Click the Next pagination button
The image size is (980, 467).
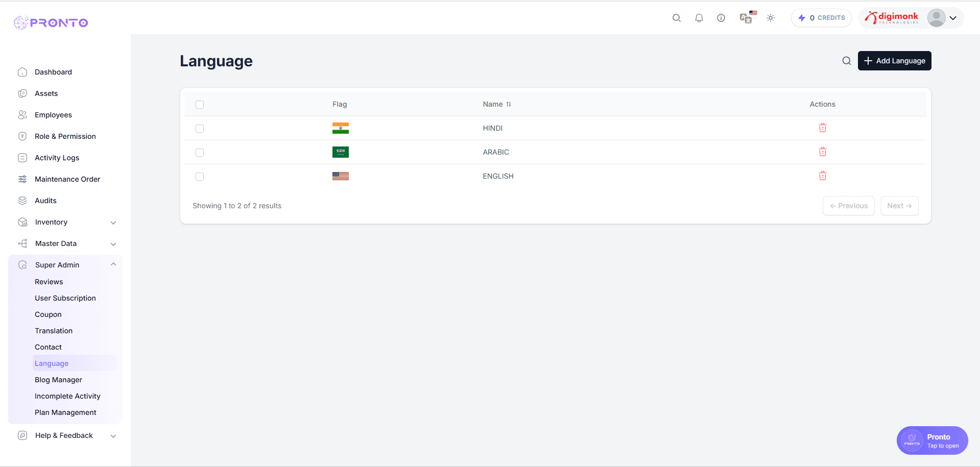tap(899, 205)
